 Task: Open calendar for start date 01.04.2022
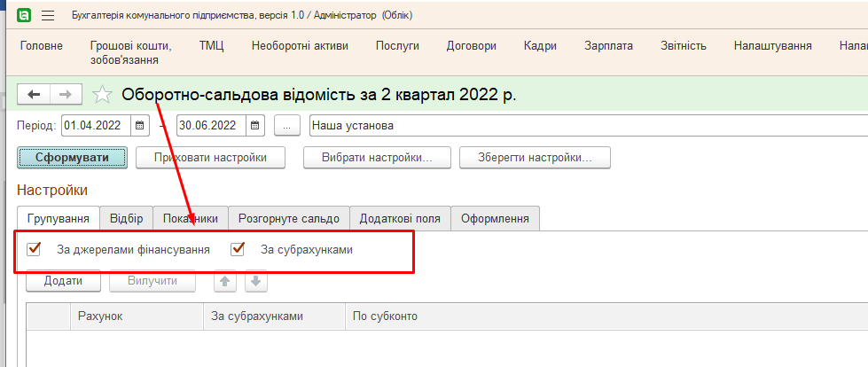(x=140, y=126)
